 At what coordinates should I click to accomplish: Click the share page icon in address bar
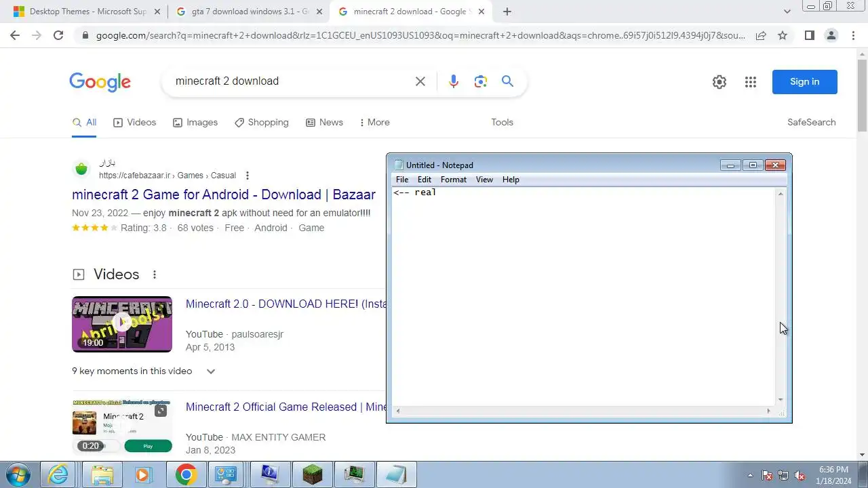click(761, 35)
